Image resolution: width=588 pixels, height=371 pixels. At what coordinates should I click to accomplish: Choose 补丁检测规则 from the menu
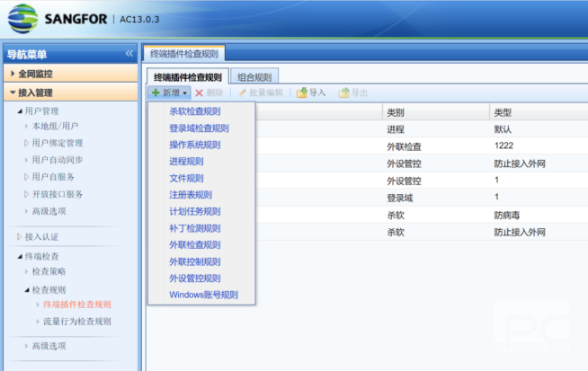coord(194,228)
